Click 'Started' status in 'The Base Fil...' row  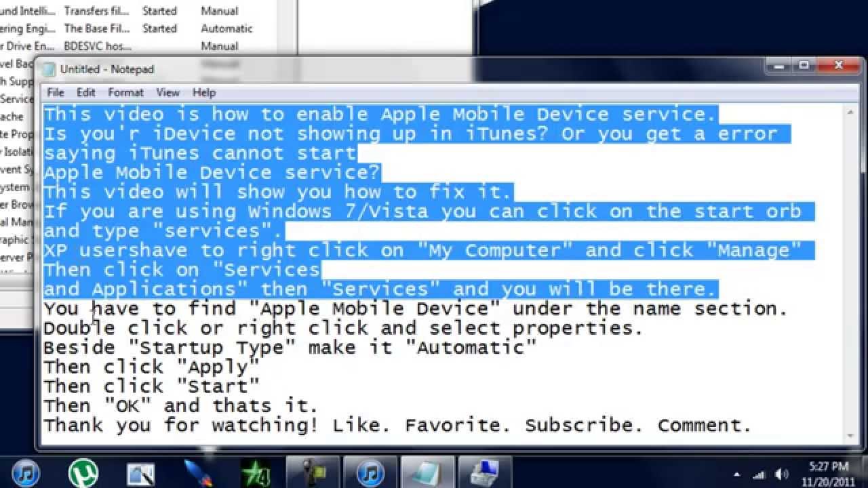pos(159,28)
